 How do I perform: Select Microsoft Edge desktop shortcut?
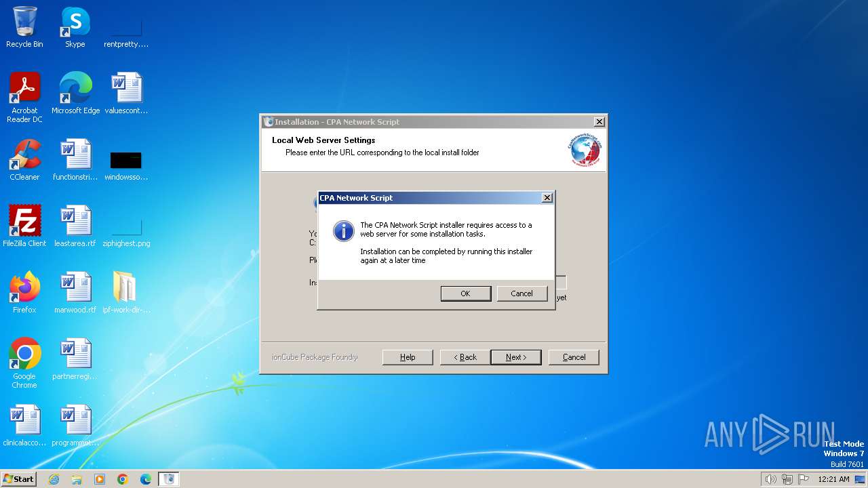(75, 93)
